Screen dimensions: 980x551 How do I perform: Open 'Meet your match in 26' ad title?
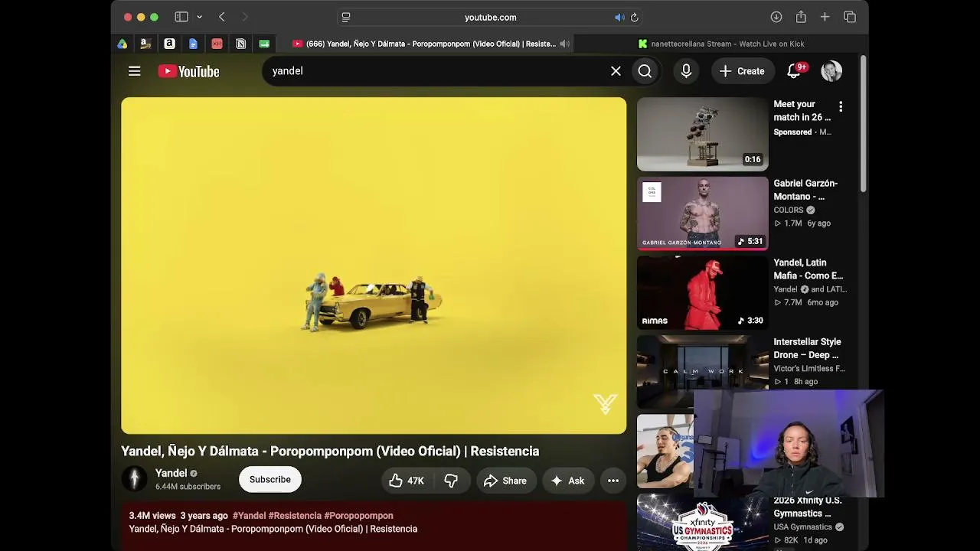tap(802, 110)
